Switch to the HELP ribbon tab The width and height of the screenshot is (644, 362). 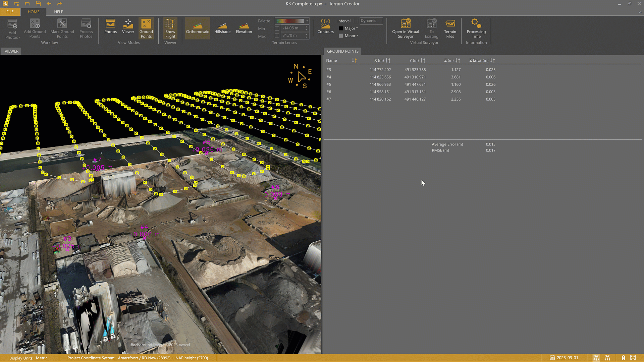tap(59, 12)
